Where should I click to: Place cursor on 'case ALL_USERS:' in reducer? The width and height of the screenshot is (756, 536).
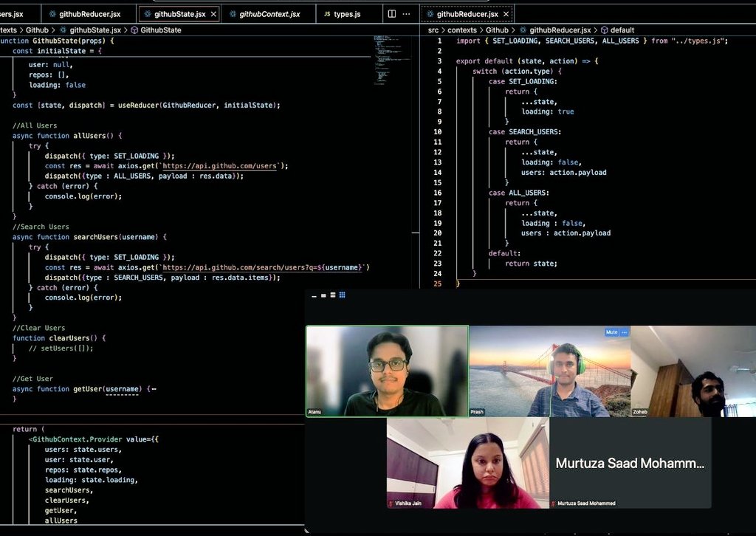519,193
